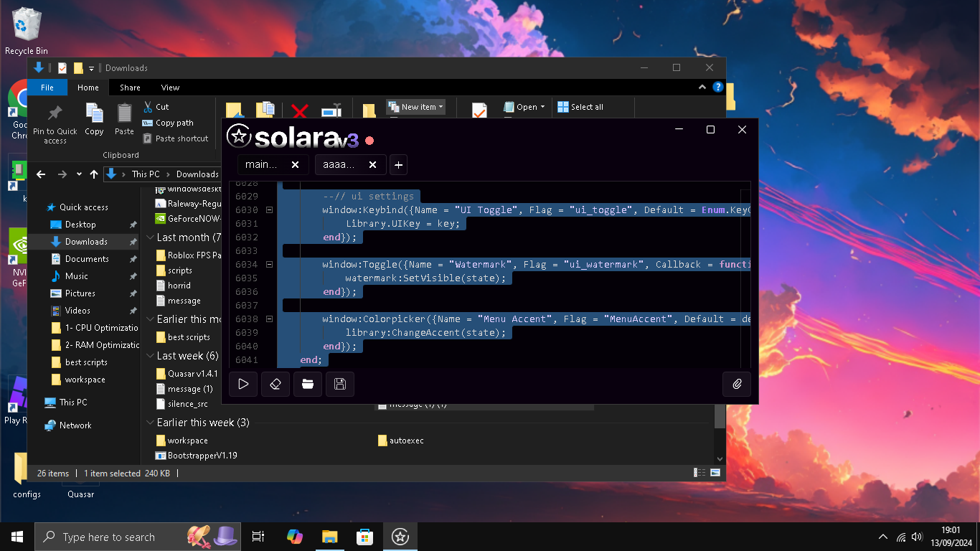Expand the Open dropdown in the ribbon
Viewport: 980px width, 551px height.
coord(524,107)
